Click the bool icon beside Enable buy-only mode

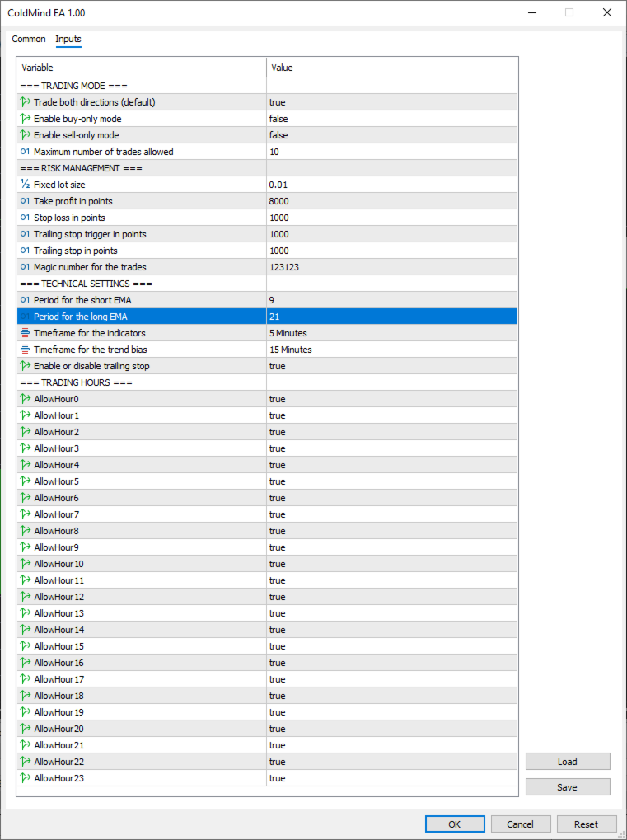click(x=26, y=119)
